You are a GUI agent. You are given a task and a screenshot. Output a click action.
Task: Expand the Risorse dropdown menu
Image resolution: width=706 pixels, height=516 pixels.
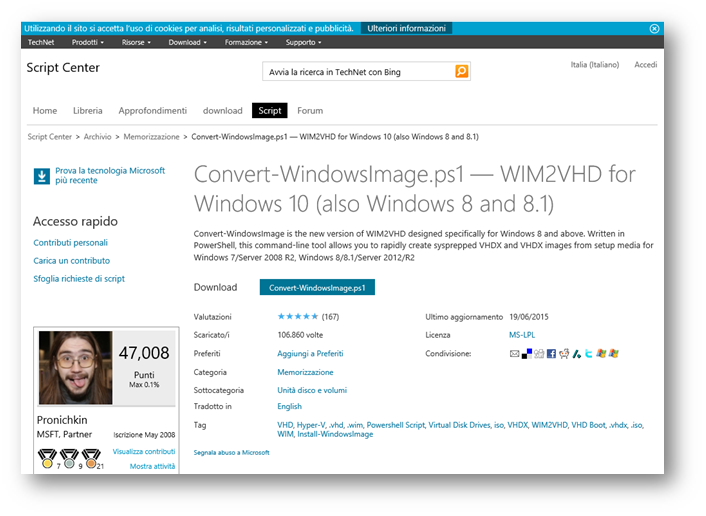coord(136,42)
